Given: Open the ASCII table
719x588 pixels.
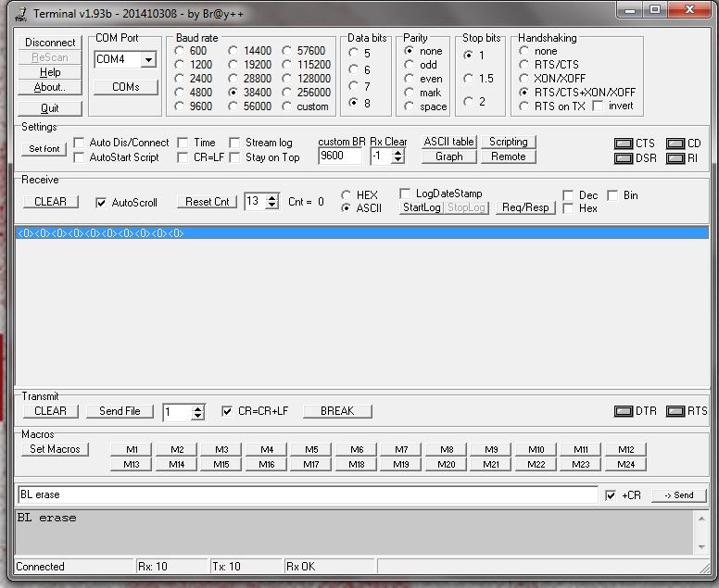Looking at the screenshot, I should pyautogui.click(x=449, y=142).
